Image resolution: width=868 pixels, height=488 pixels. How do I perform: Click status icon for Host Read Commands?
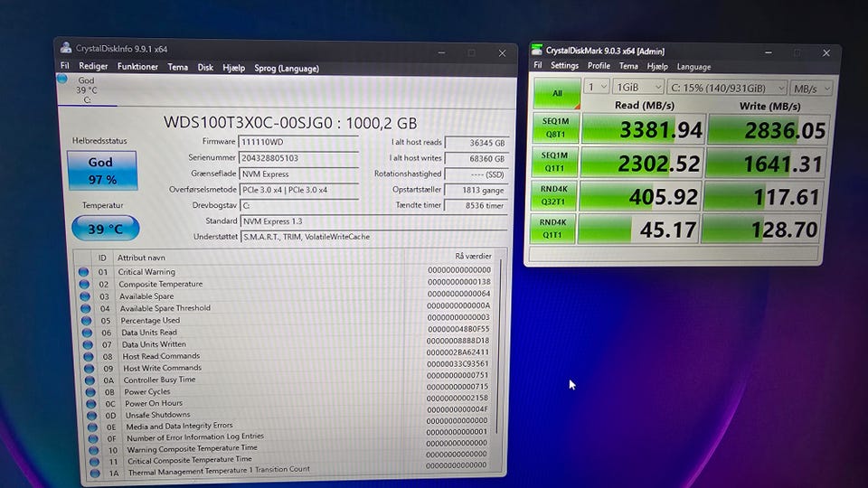tap(89, 356)
